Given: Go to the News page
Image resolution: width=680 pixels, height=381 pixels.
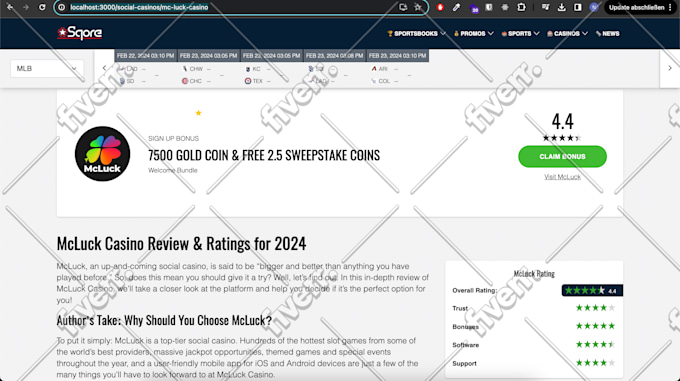Looking at the screenshot, I should [608, 33].
